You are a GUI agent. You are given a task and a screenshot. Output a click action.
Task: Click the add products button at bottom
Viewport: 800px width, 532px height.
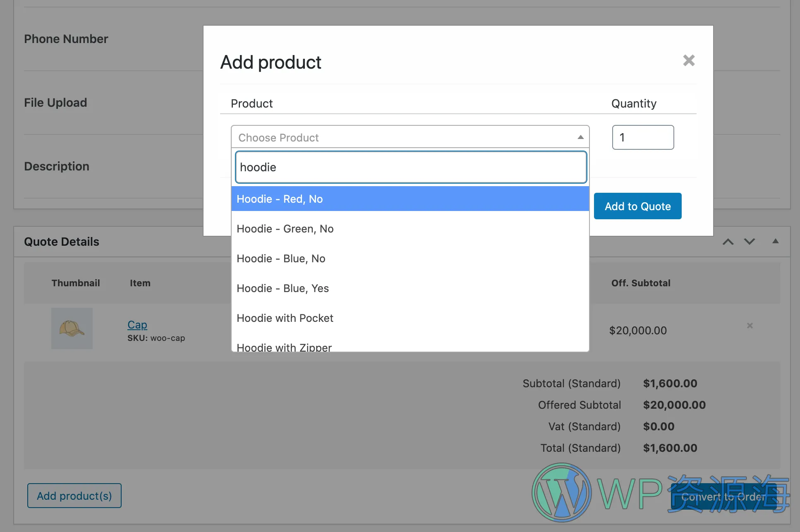pos(74,496)
